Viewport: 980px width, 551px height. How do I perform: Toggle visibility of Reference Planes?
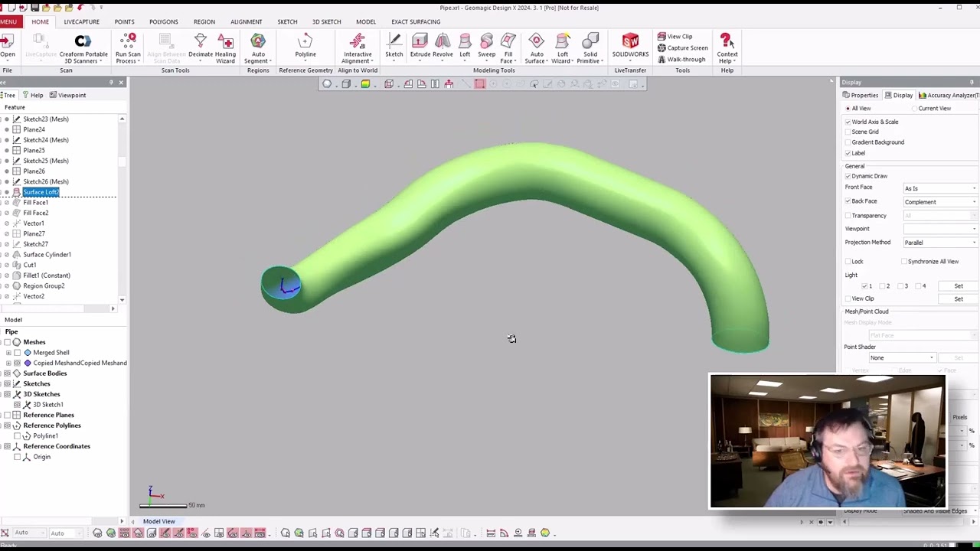tap(7, 415)
